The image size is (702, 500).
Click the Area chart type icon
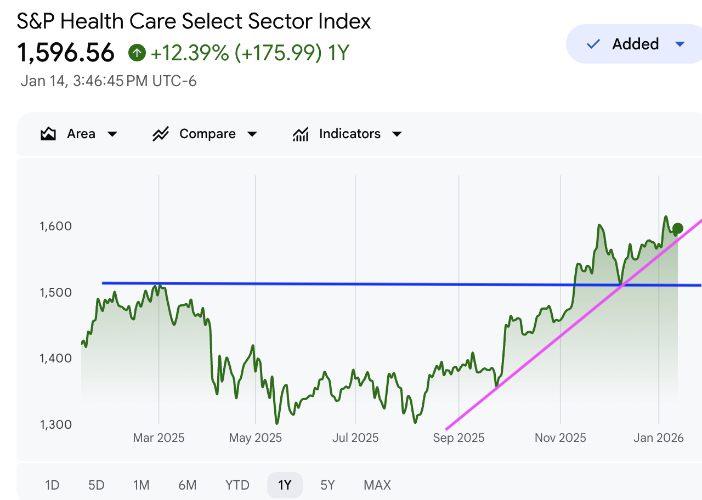48,134
